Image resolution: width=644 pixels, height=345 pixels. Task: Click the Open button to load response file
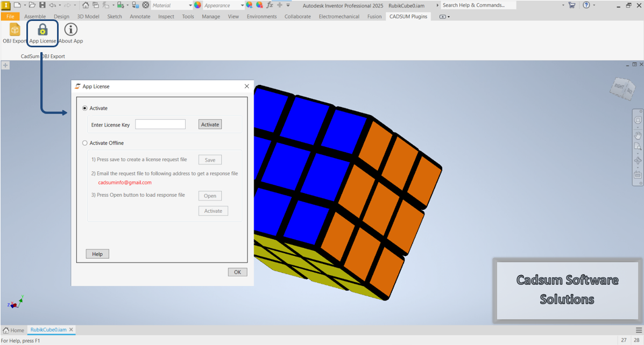click(x=210, y=196)
